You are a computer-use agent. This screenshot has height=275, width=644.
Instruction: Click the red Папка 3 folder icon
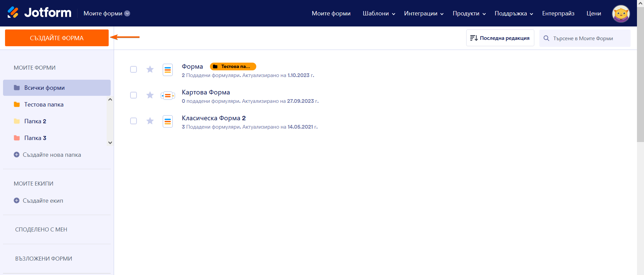(x=17, y=138)
